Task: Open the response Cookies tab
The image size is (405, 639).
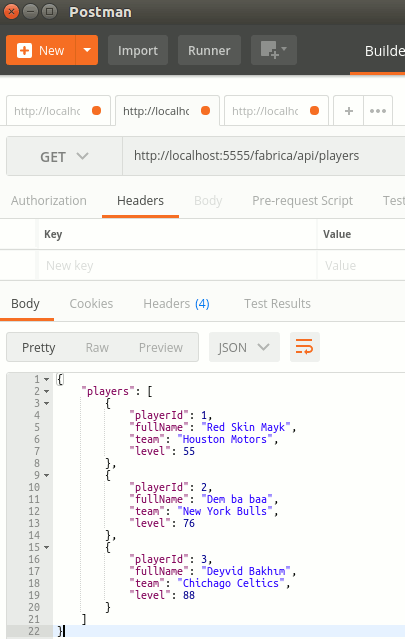Action: pyautogui.click(x=91, y=304)
